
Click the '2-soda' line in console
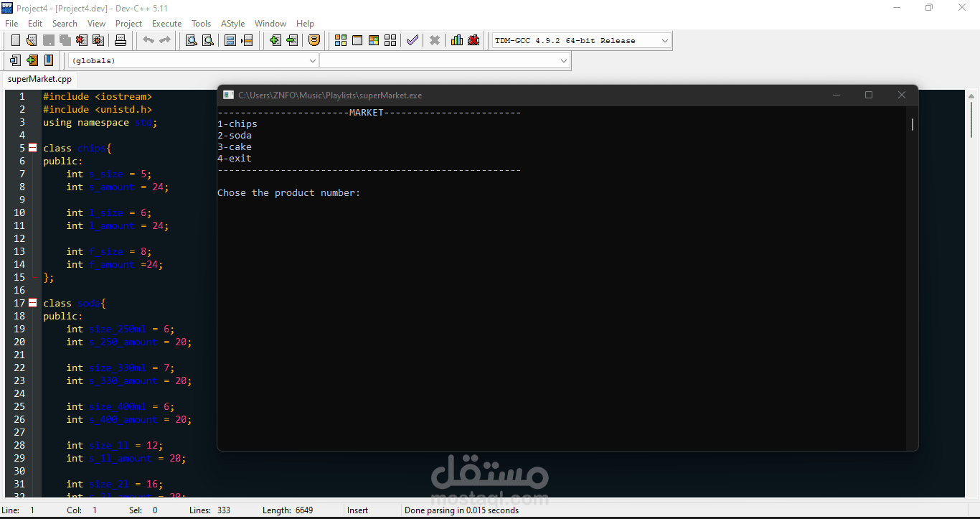click(x=235, y=136)
